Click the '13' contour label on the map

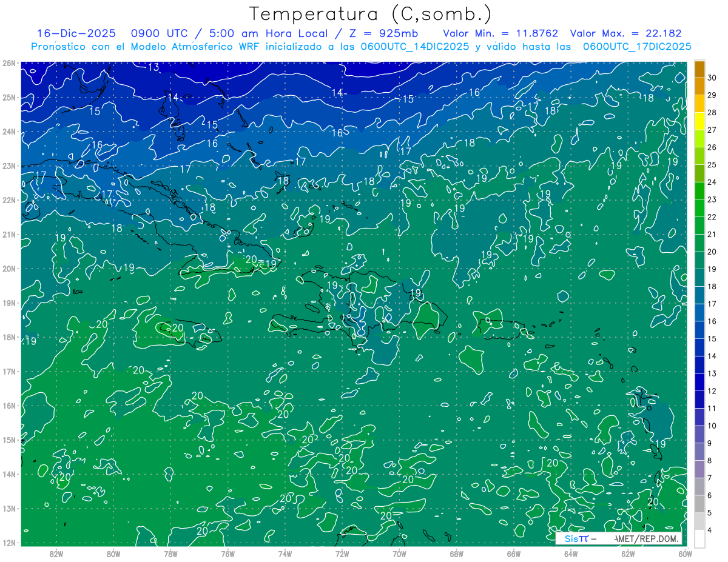pos(154,67)
